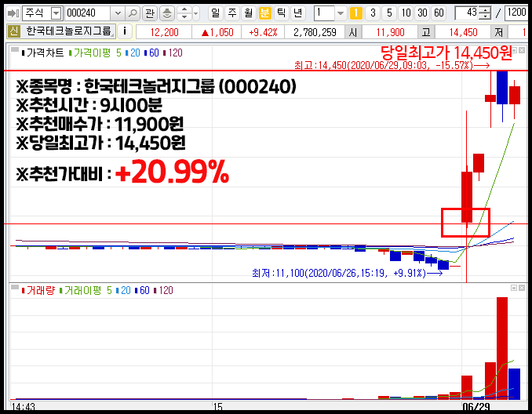
Task: Maximize the volume chart pane
Action: point(514,288)
